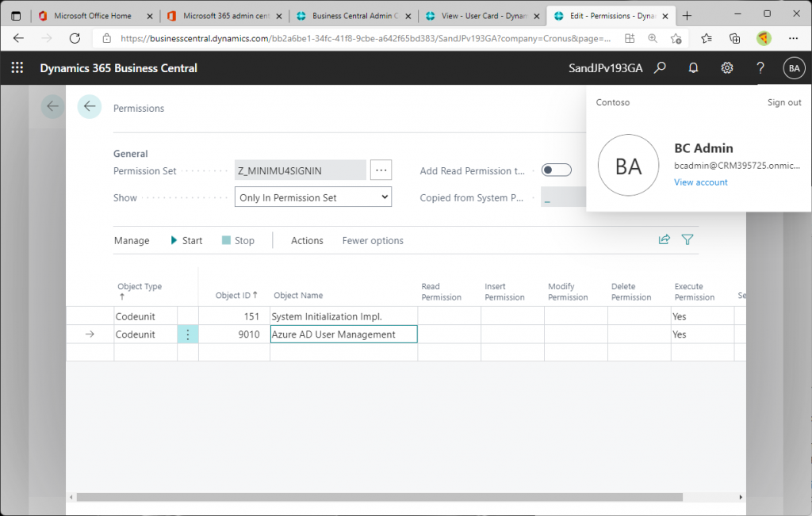
Task: Open the Show dropdown
Action: [x=313, y=197]
